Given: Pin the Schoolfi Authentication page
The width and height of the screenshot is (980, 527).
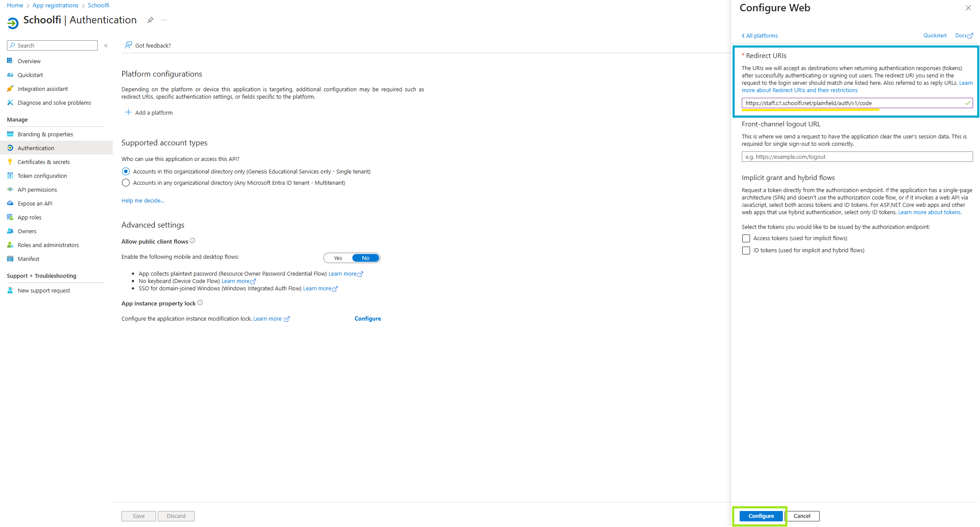Looking at the screenshot, I should [150, 20].
